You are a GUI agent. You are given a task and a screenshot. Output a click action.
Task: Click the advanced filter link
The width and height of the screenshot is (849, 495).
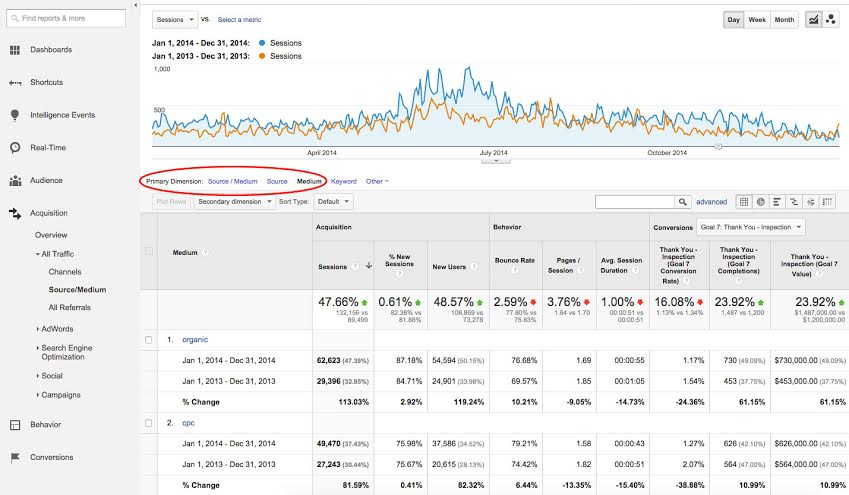tap(711, 202)
